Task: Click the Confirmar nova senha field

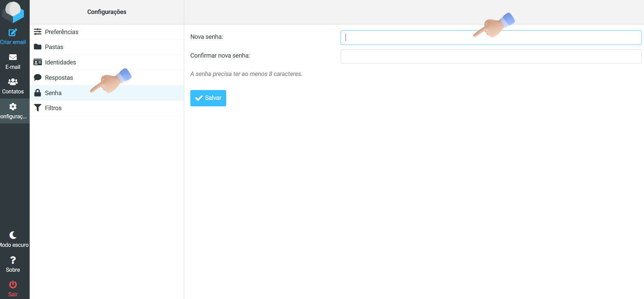Action: 491,56
